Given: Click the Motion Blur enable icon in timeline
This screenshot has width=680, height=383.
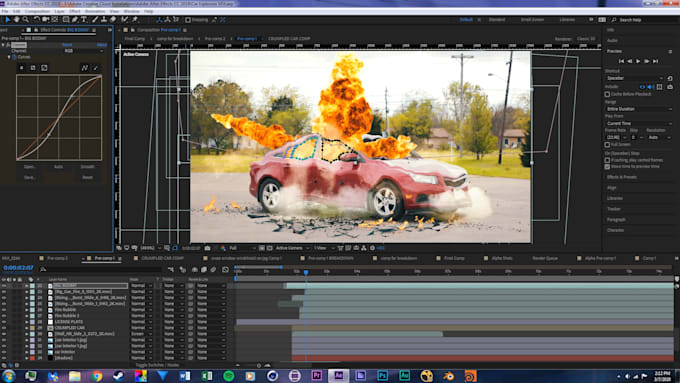Looking at the screenshot, I should tap(213, 269).
